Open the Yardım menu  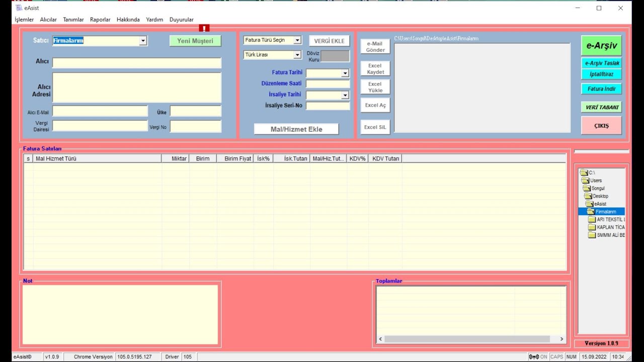154,20
